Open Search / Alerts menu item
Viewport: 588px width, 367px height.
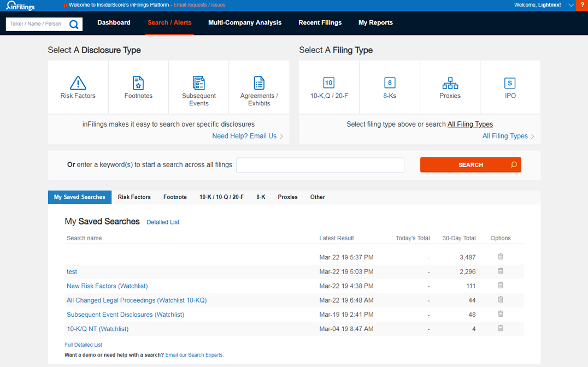169,22
